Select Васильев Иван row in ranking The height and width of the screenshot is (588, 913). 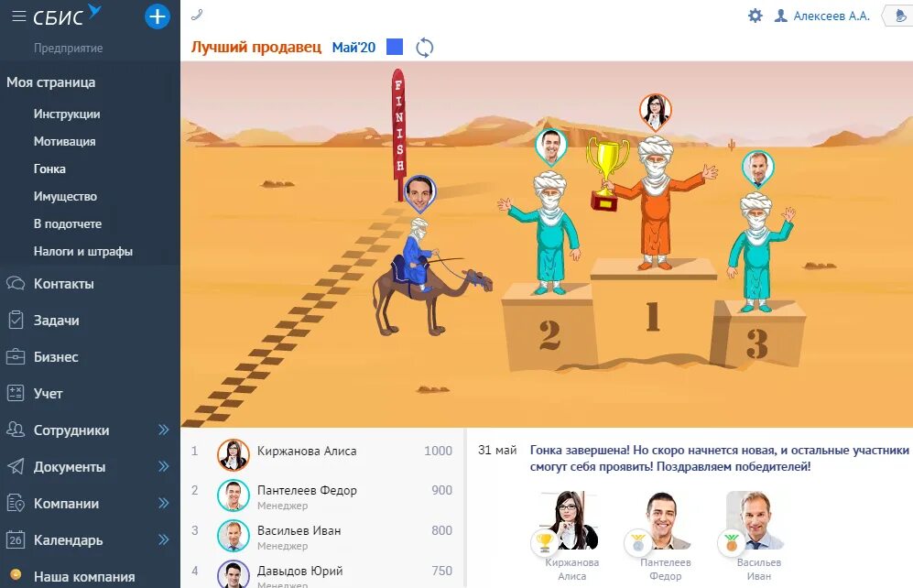point(323,535)
